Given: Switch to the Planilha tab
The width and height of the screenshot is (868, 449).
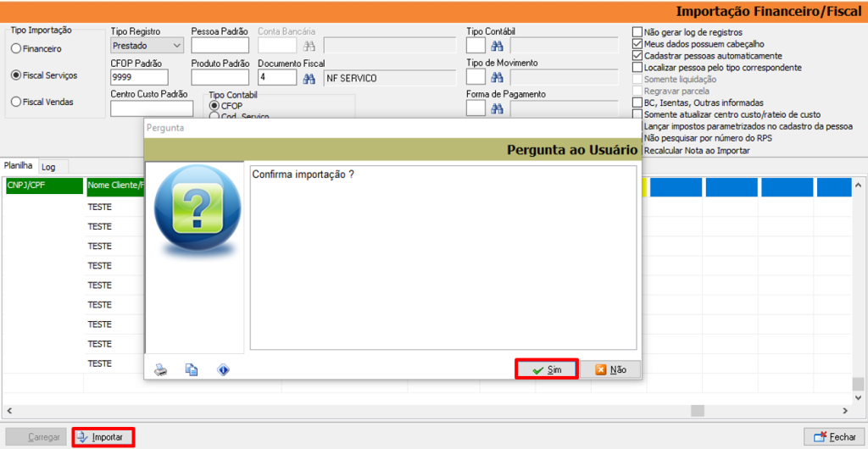Looking at the screenshot, I should pos(19,165).
